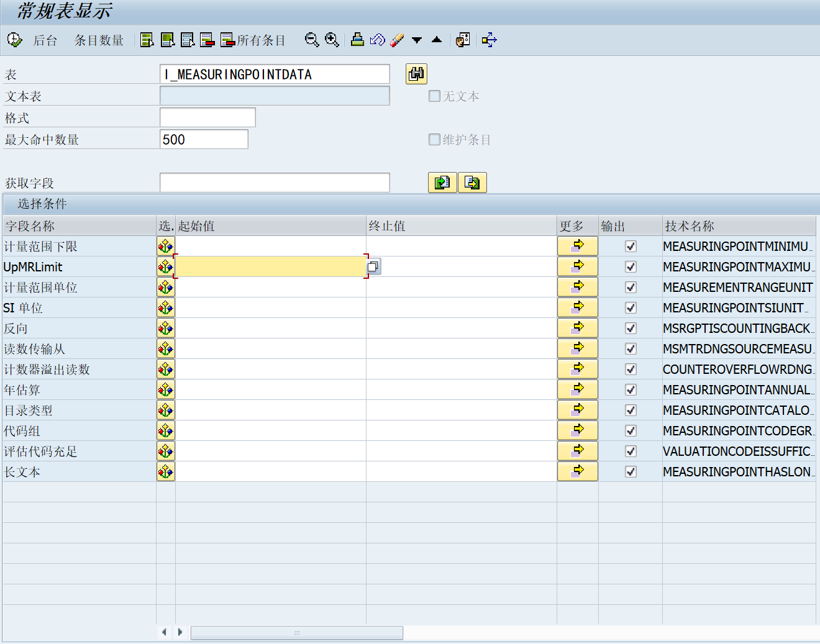The width and height of the screenshot is (820, 644).
Task: Click the 后台 background button
Action: coord(45,40)
